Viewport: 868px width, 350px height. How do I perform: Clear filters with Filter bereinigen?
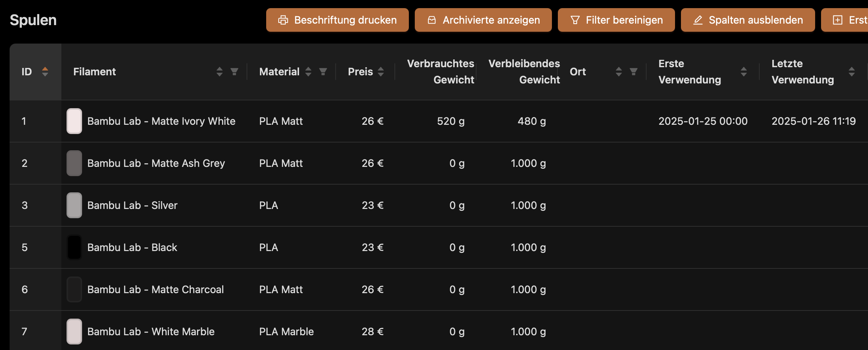(616, 20)
